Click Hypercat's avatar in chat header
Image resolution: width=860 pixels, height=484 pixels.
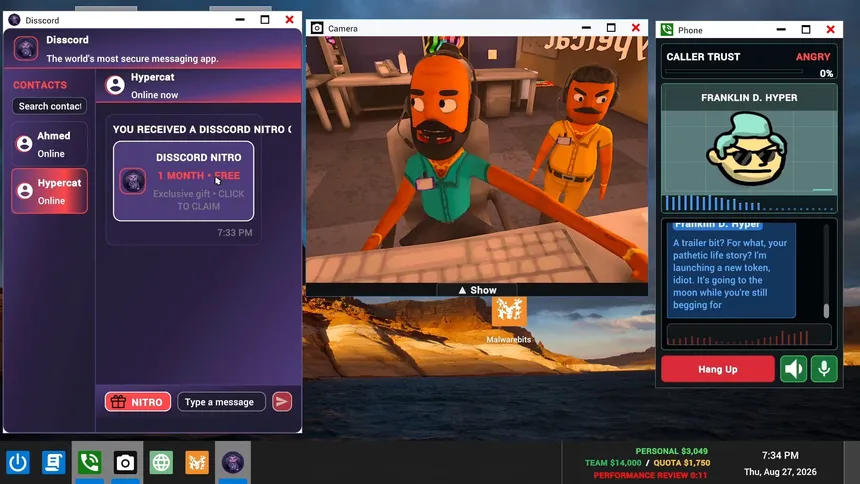pyautogui.click(x=115, y=85)
